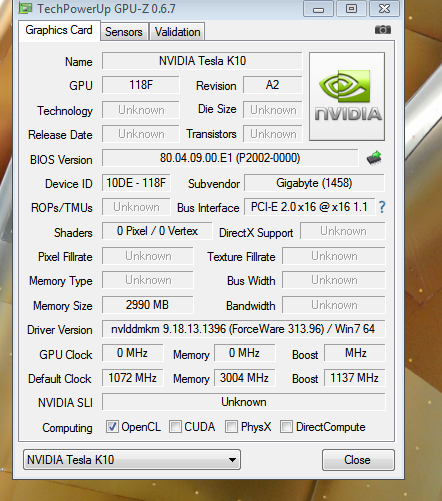Click the Memory Type Unknown field
The image size is (442, 501).
[147, 280]
